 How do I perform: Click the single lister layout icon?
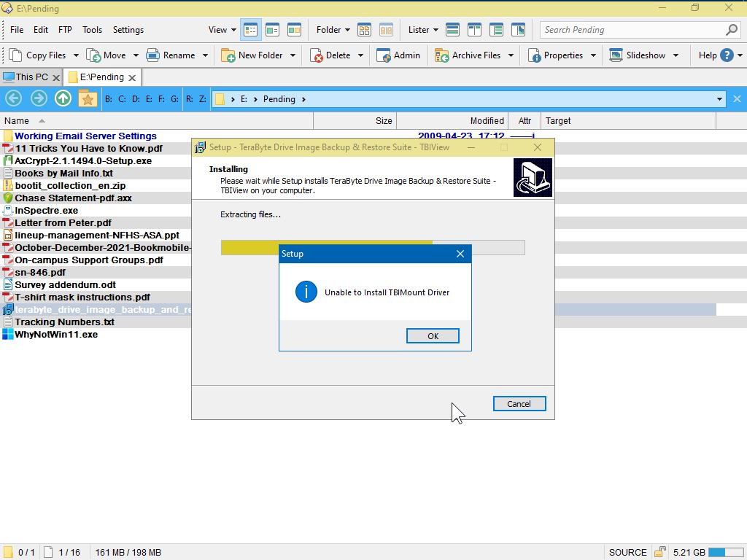coord(452,30)
